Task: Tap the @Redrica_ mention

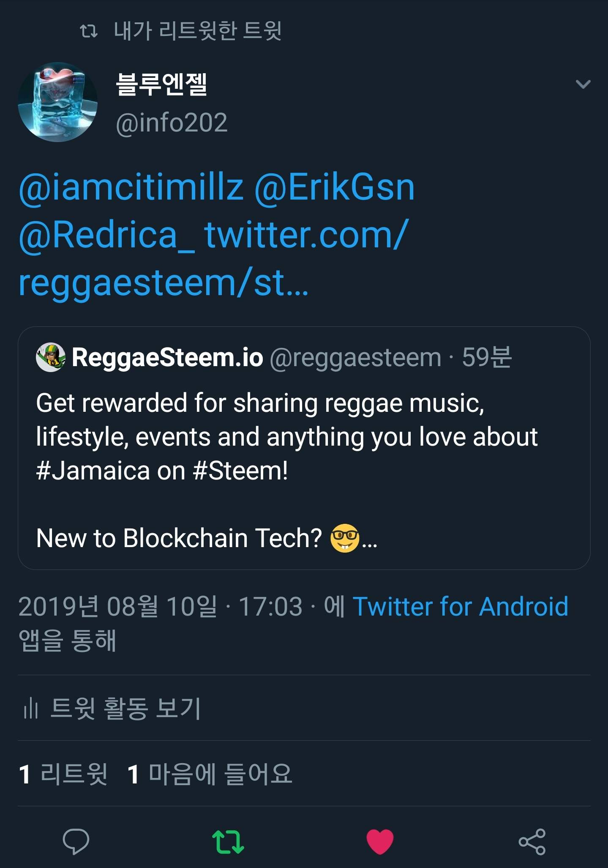Action: 107,235
